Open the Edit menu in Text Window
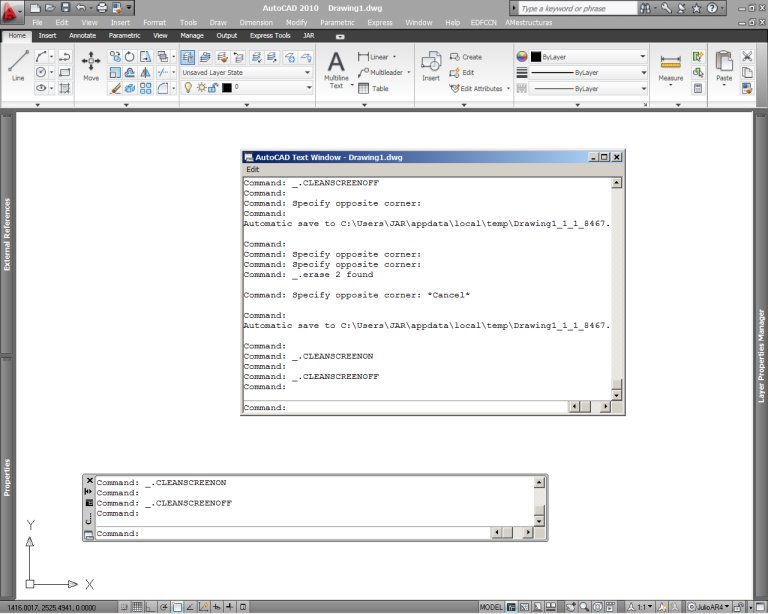Image resolution: width=768 pixels, height=614 pixels. click(x=253, y=169)
